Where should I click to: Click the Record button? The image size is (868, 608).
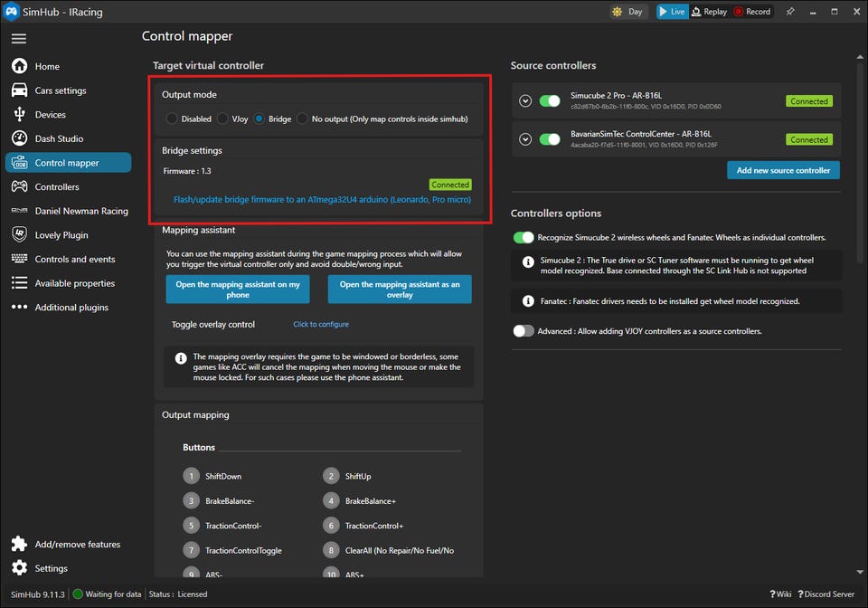[752, 12]
